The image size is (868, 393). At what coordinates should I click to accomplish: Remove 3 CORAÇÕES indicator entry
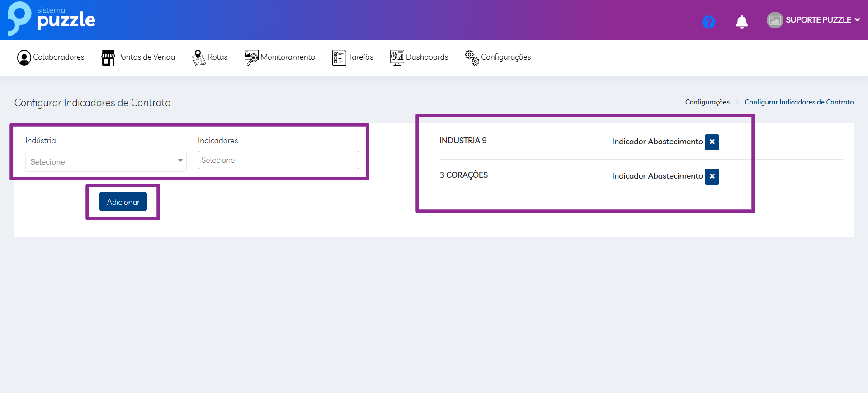click(712, 176)
